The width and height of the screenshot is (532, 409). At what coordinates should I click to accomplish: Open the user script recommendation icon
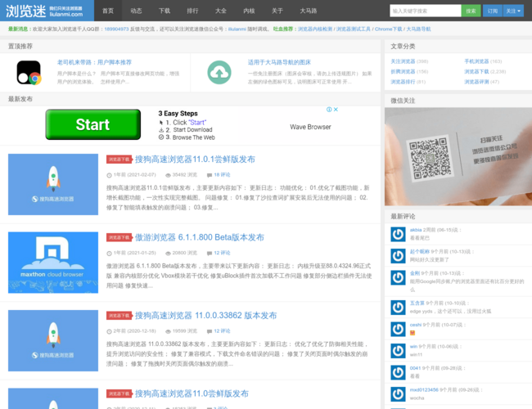[29, 72]
